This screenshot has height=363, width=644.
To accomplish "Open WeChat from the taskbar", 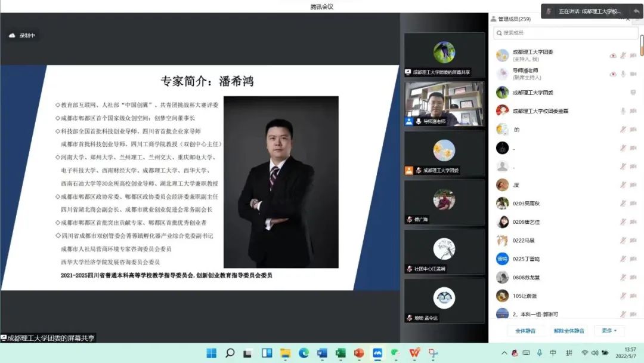I will tap(396, 353).
